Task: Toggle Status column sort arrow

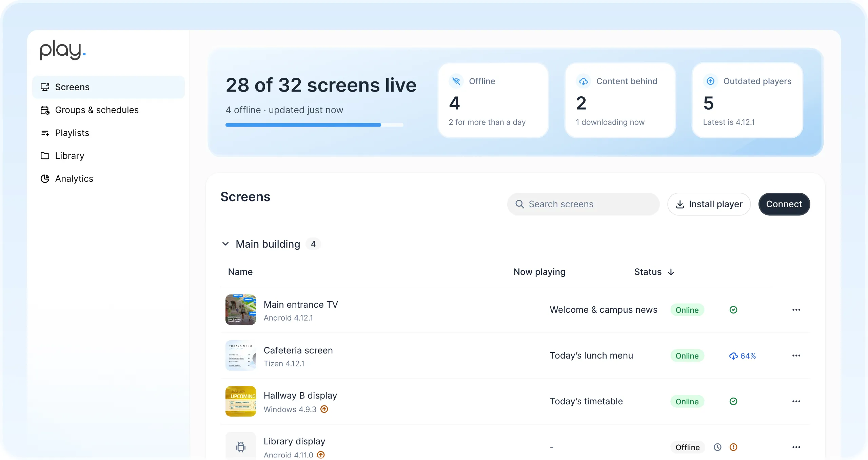Action: [x=671, y=272]
